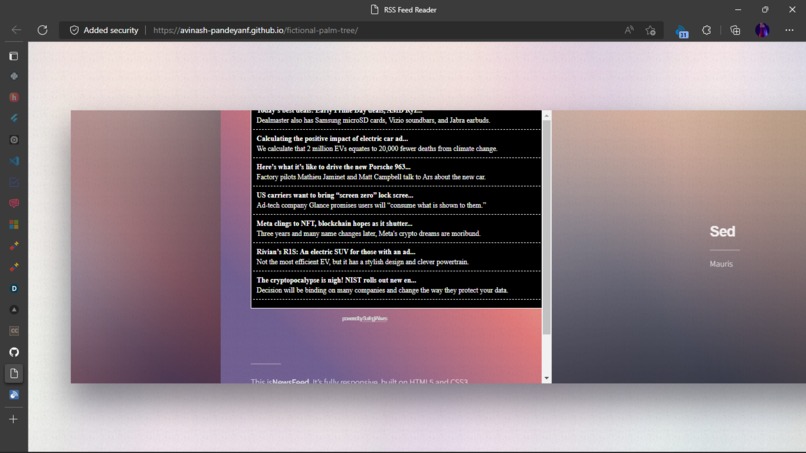Click 'Decision will be binding on many companies' summary
The width and height of the screenshot is (806, 453).
point(382,290)
